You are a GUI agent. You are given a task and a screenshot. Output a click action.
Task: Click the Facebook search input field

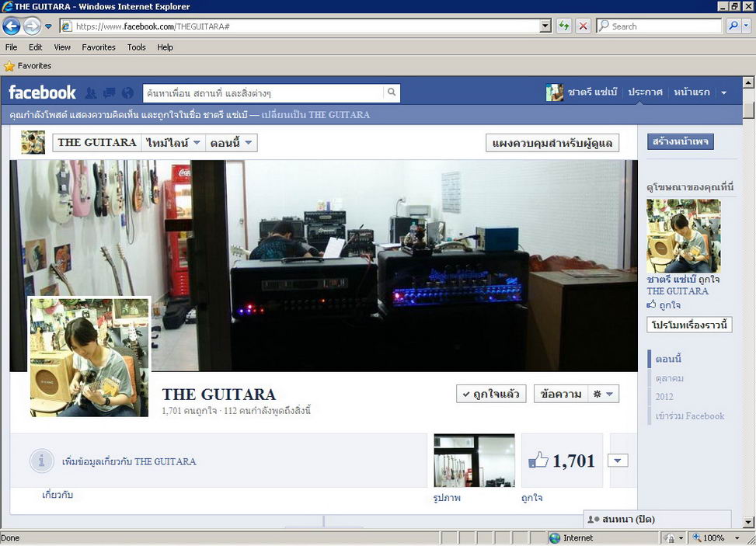coord(263,93)
